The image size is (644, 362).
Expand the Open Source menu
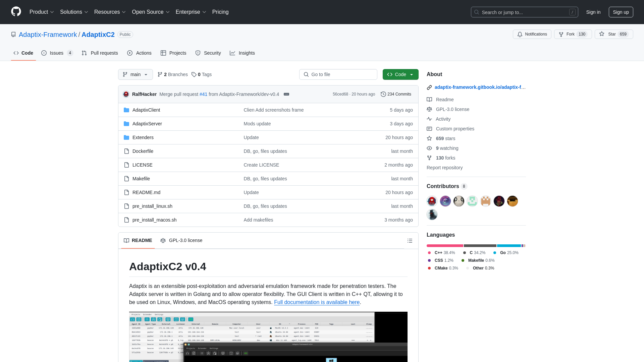pyautogui.click(x=151, y=12)
